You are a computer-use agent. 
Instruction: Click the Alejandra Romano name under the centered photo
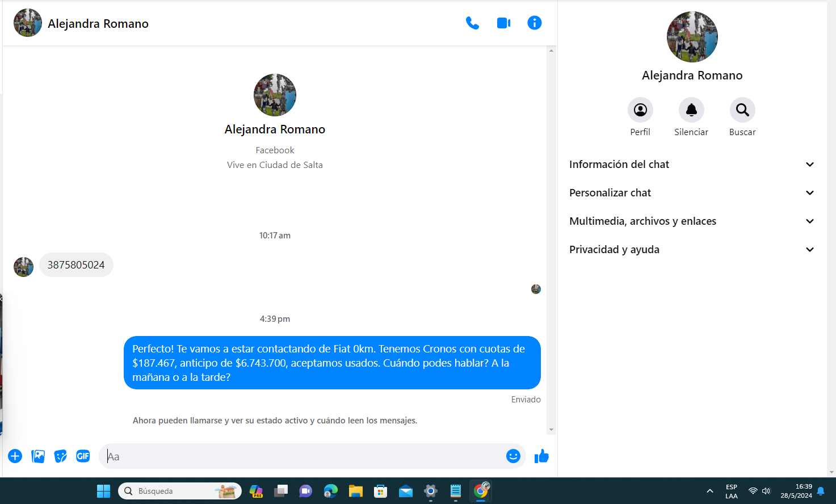click(275, 129)
